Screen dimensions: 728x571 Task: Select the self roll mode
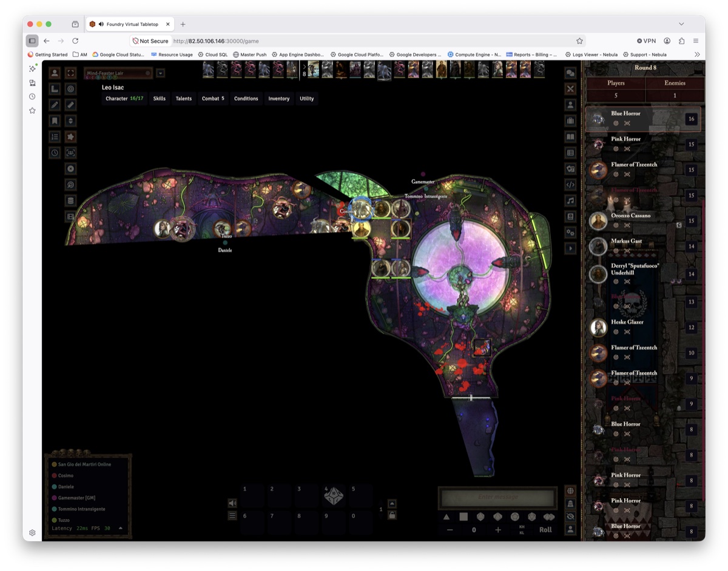click(570, 529)
